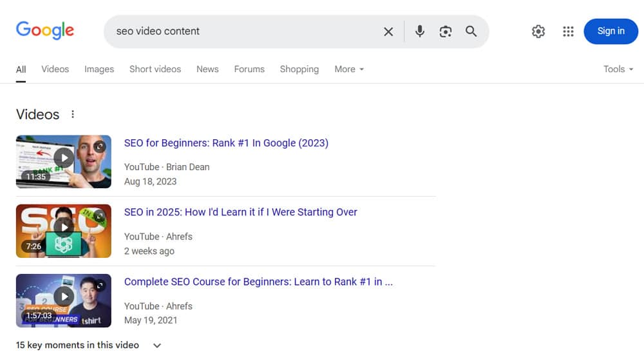Click the Videos section heading

[x=37, y=114]
